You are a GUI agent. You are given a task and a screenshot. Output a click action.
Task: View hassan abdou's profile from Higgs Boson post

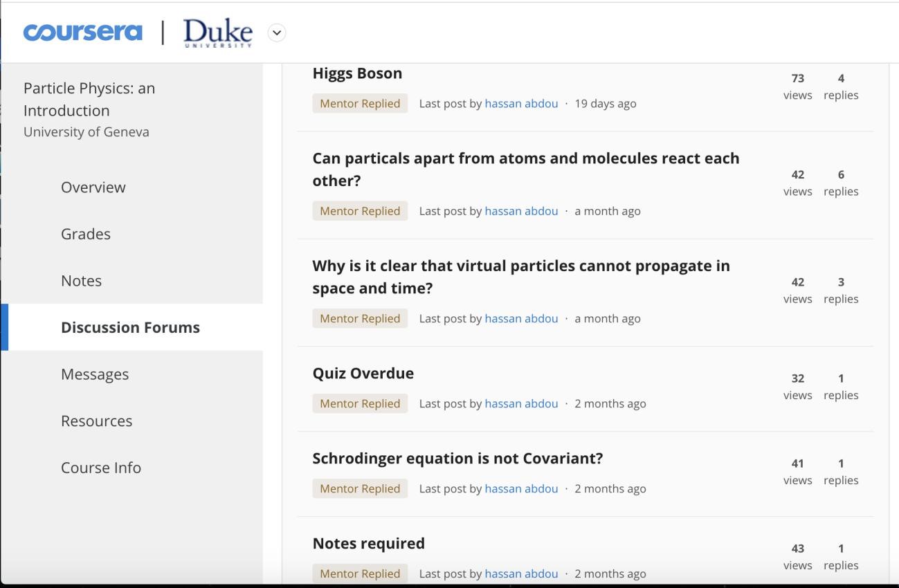tap(521, 103)
